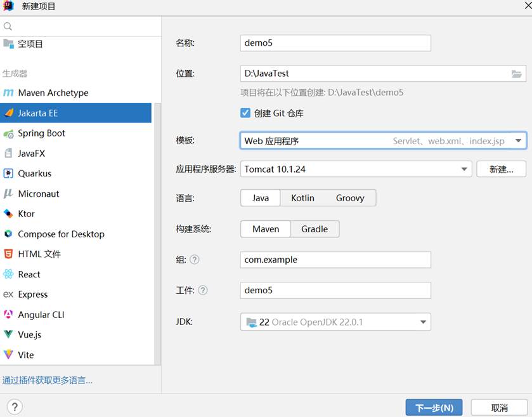532x417 pixels.
Task: Click the Express ex icon
Action: coord(8,294)
